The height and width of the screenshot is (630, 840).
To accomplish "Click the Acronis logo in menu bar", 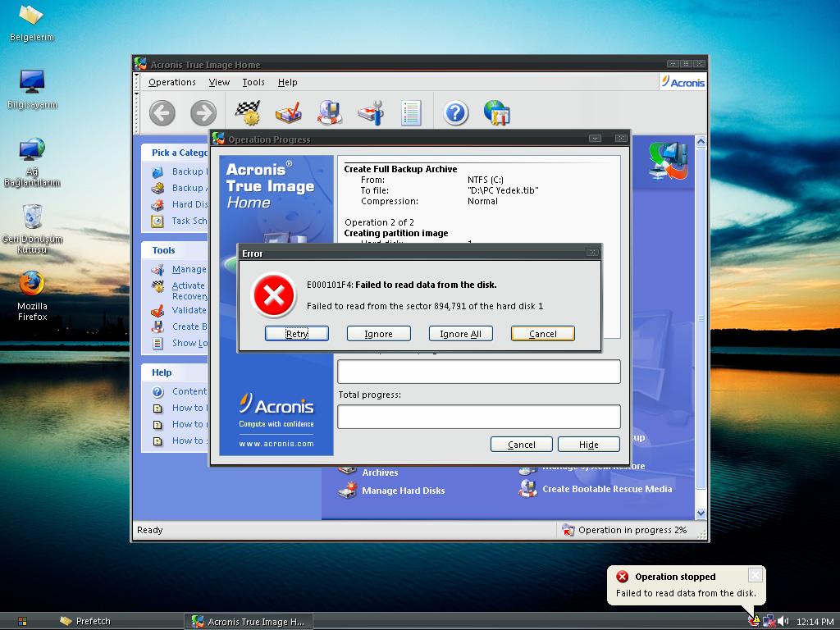I will [682, 82].
